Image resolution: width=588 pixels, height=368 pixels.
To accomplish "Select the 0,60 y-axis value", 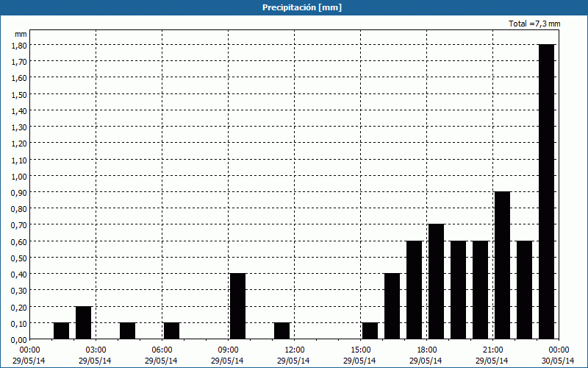I will click(x=19, y=241).
